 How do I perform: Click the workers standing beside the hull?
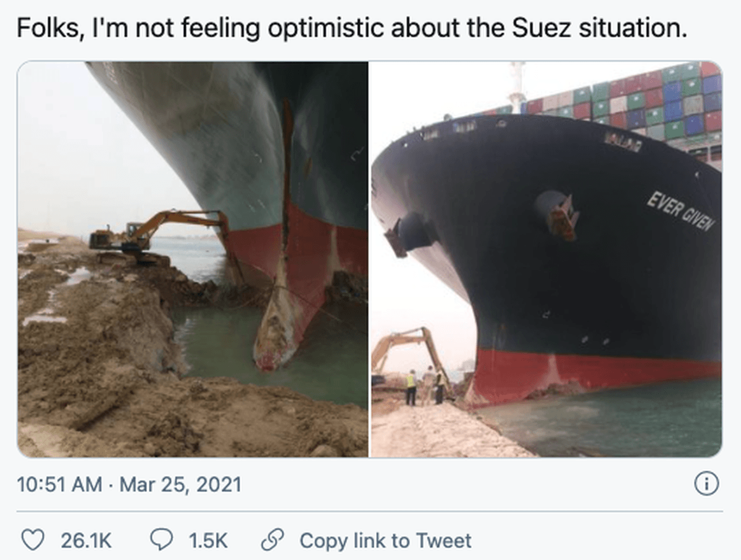425,386
